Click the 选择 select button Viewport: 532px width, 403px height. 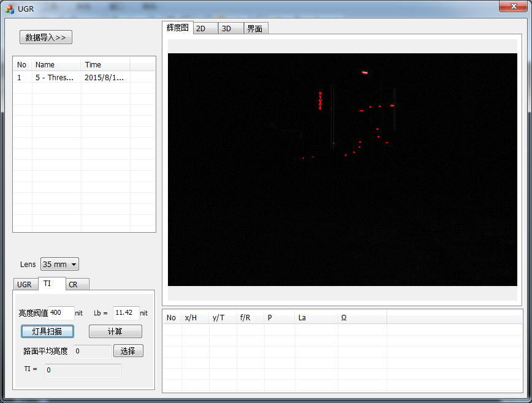(128, 351)
